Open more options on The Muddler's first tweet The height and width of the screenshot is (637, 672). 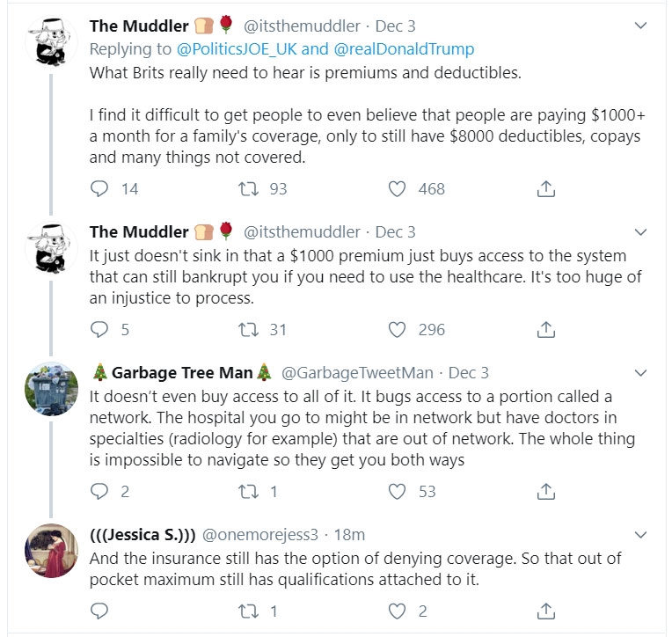tap(641, 26)
